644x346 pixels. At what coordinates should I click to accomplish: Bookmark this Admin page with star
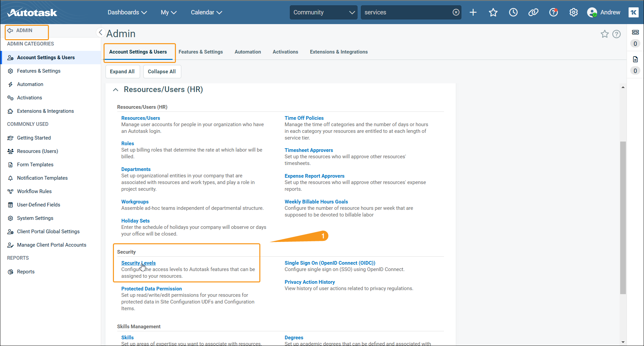pyautogui.click(x=604, y=34)
